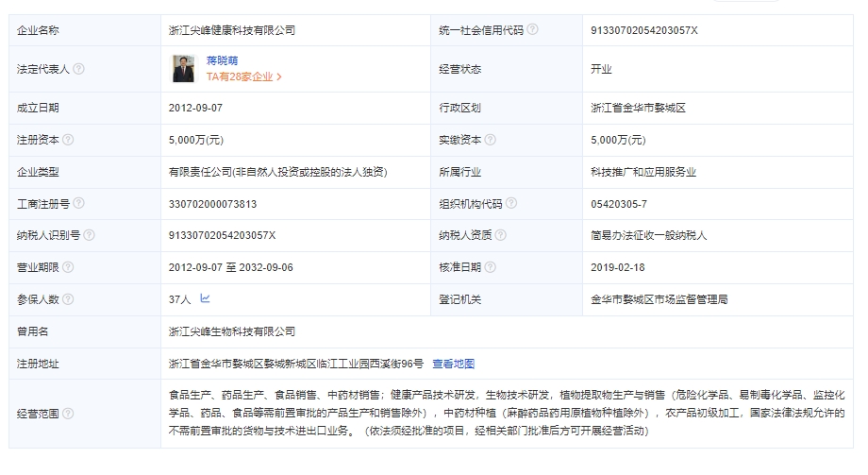Select the taxpayer qualification 简易办法征收一般纳税人
This screenshot has width=868, height=475.
tap(648, 235)
